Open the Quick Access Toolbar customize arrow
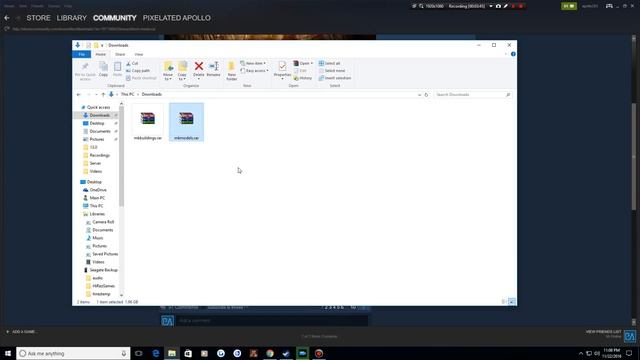Image resolution: width=640 pixels, height=360 pixels. [102, 45]
